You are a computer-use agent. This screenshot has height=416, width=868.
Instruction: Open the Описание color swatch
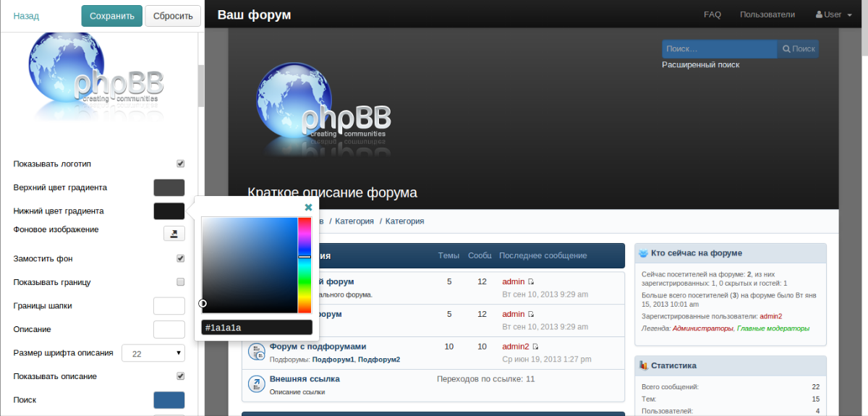[x=169, y=329]
